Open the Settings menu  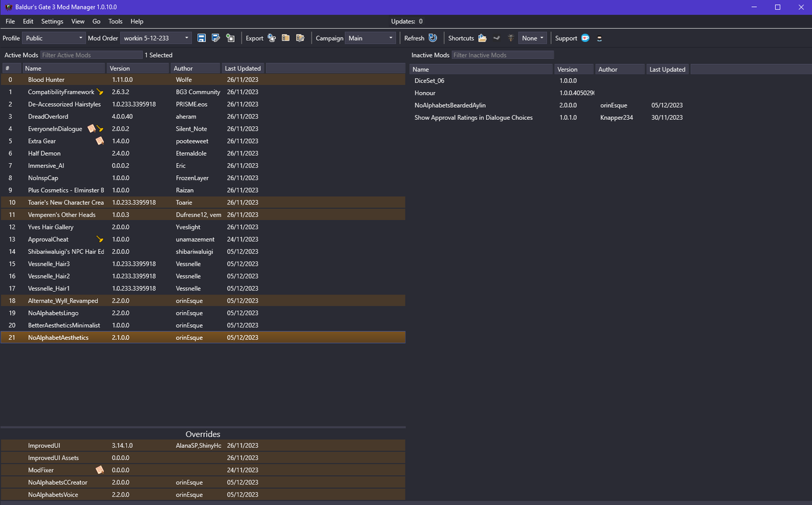coord(53,22)
